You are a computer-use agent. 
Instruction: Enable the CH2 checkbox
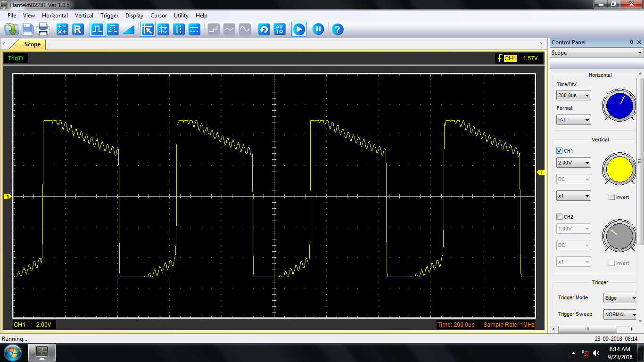[x=560, y=217]
